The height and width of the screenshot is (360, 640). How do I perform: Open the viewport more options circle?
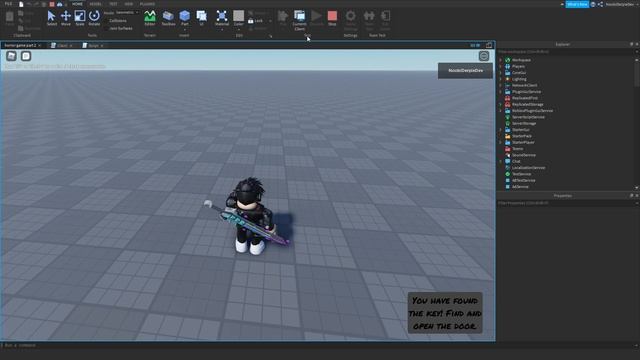[x=484, y=56]
